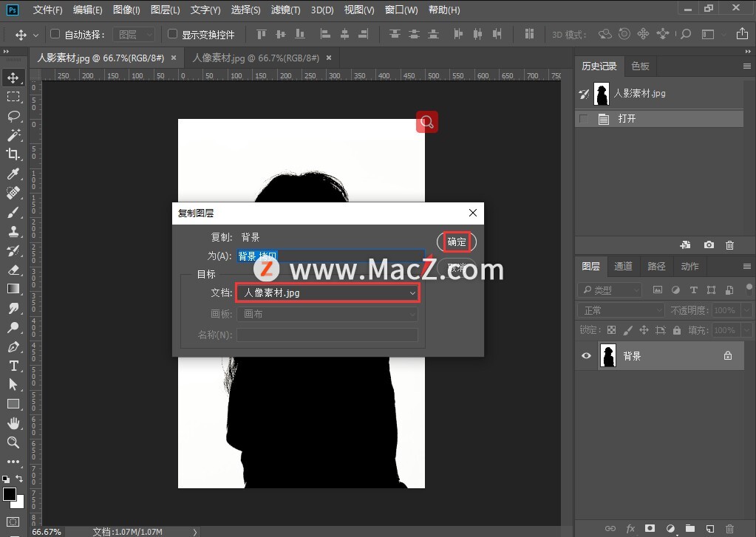
Task: Switch to 人像素材.jpg document tab
Action: [256, 58]
